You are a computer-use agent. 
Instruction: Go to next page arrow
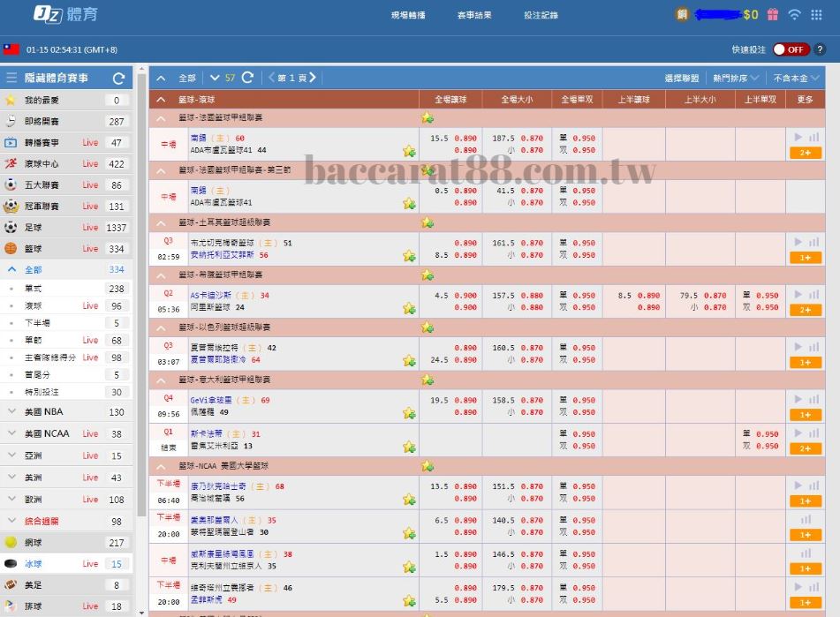pos(312,78)
